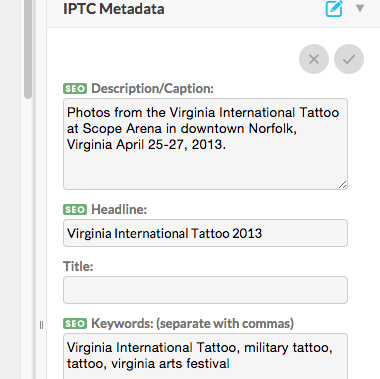Click the left vertical scrollbar thumb
This screenshot has height=379, width=380.
[x=28, y=49]
